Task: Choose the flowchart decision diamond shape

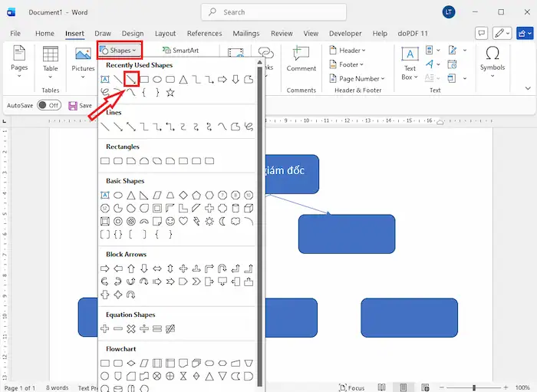Action: point(131,363)
